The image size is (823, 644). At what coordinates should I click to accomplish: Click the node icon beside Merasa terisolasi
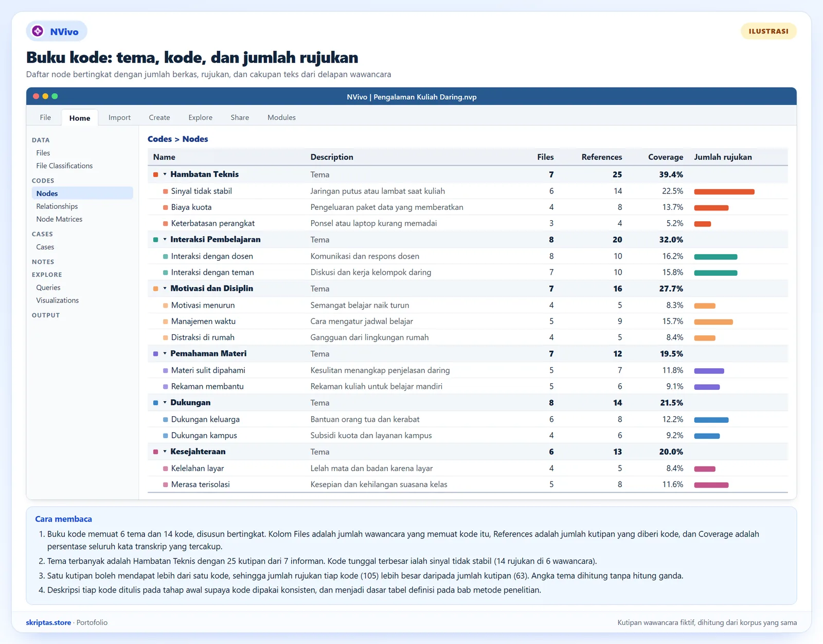pos(166,485)
